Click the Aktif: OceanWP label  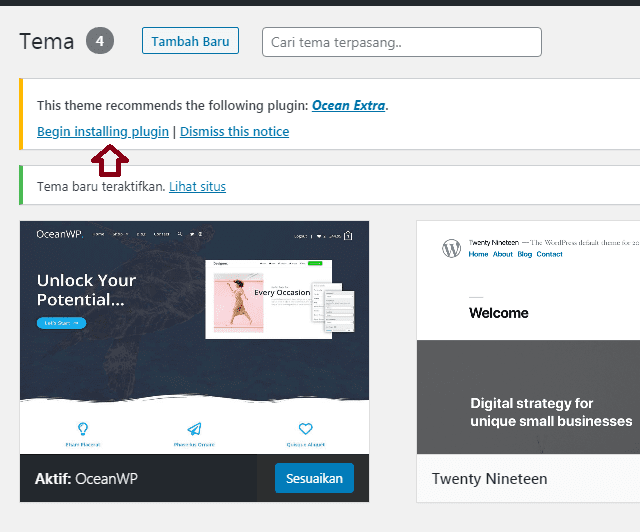86,479
